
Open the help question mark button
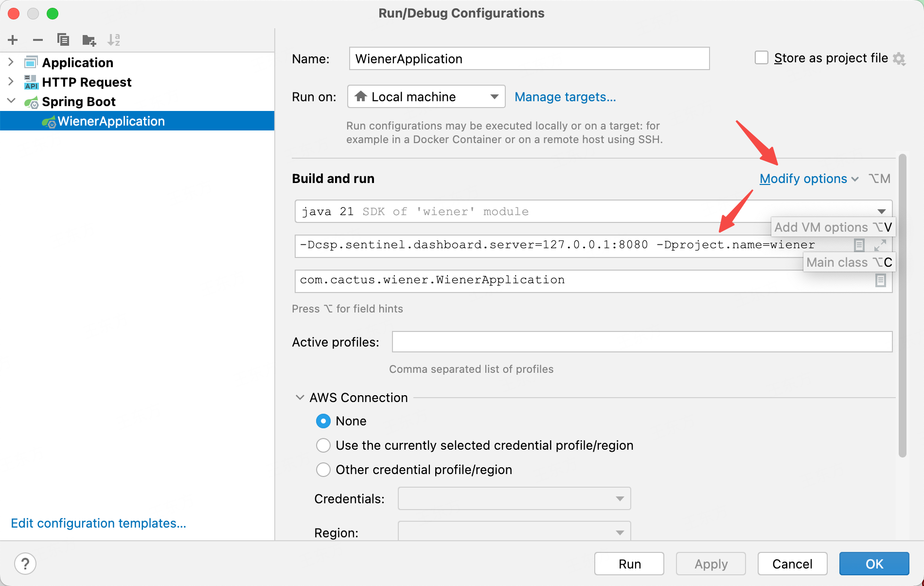click(x=25, y=564)
